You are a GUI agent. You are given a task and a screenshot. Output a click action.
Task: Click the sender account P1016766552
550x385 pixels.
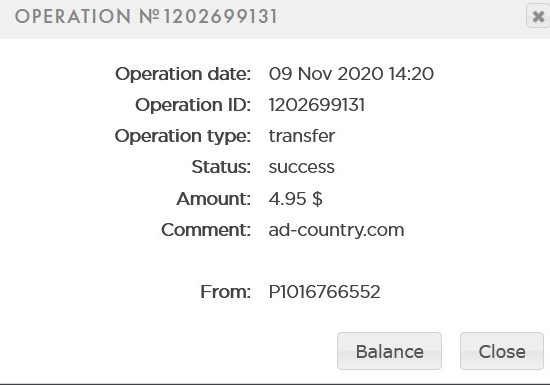click(x=324, y=292)
